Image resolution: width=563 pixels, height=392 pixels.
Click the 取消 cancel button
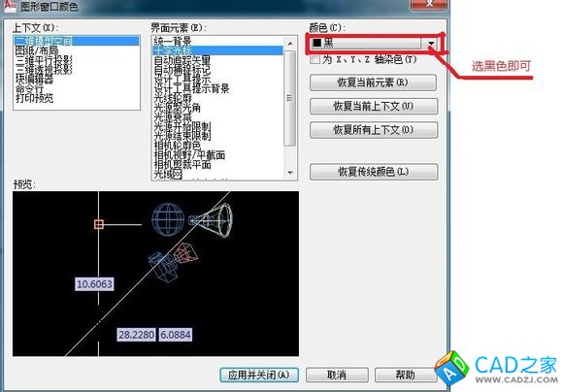point(337,376)
